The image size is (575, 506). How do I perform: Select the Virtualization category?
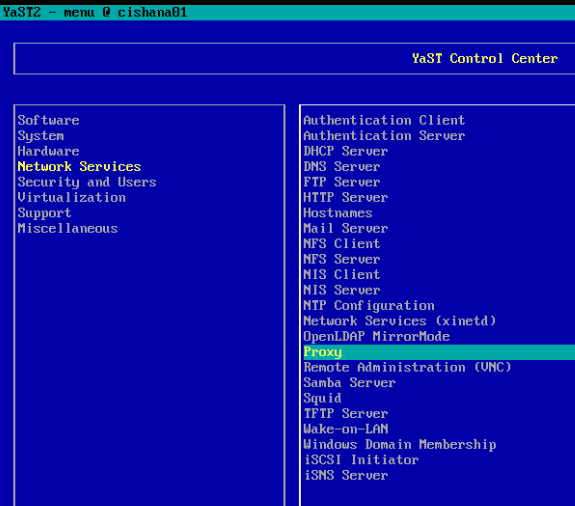point(72,198)
